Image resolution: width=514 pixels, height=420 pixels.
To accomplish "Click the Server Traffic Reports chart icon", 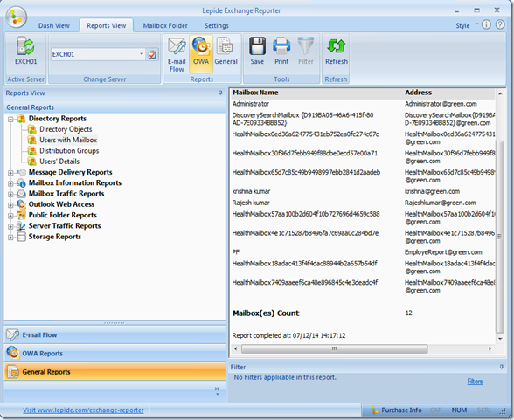I will point(21,226).
